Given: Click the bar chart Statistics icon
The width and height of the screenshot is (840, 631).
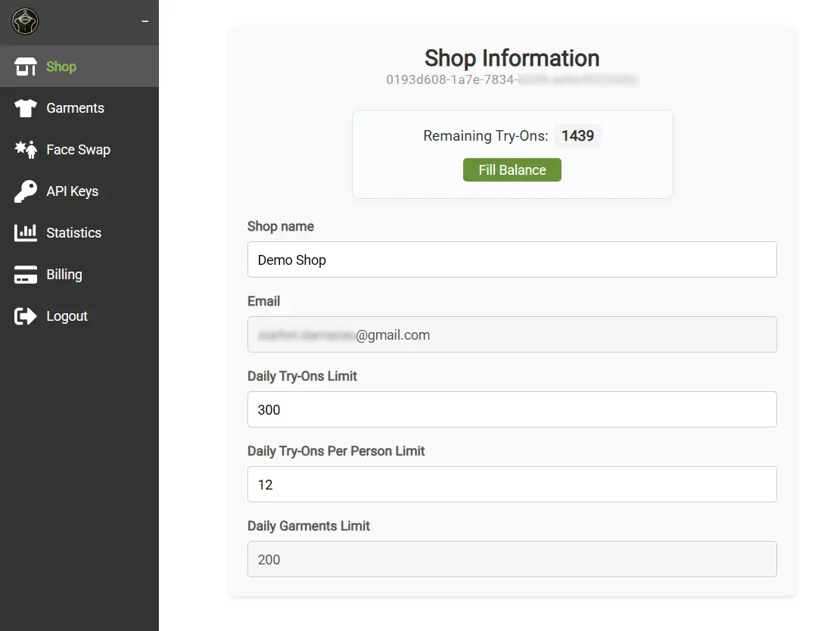Looking at the screenshot, I should 26,233.
